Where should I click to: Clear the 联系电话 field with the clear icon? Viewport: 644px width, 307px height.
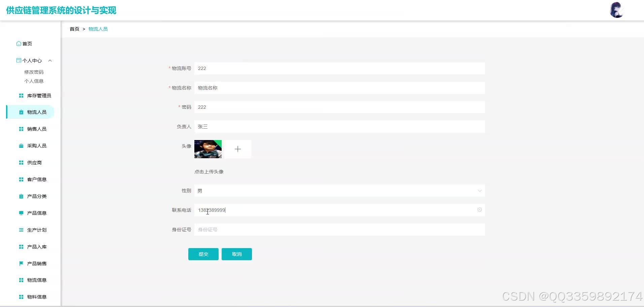coord(479,210)
